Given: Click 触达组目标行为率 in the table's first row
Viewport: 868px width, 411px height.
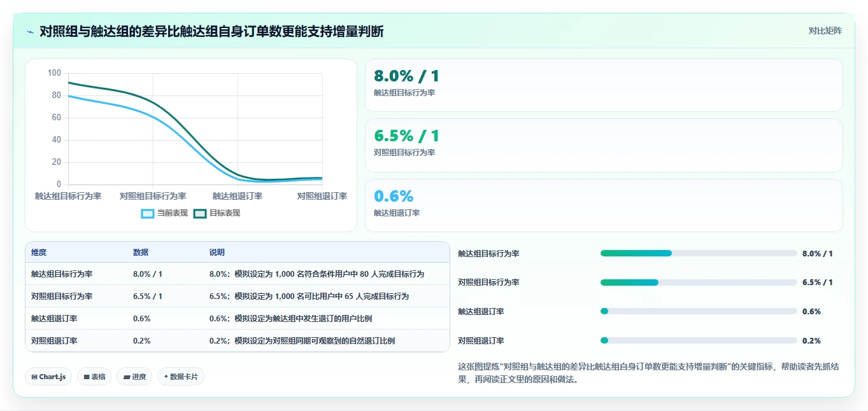Looking at the screenshot, I should 62,274.
